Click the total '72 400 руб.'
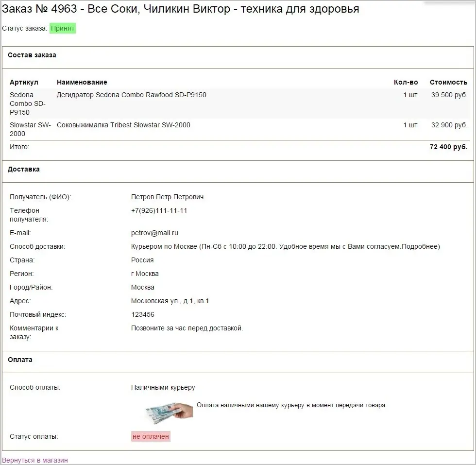The width and height of the screenshot is (476, 465). 449,147
